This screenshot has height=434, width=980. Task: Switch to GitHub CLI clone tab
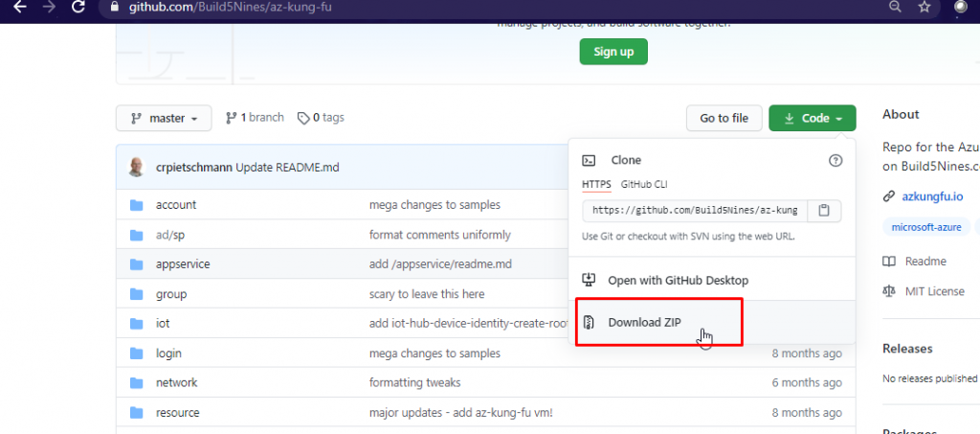[x=645, y=183]
